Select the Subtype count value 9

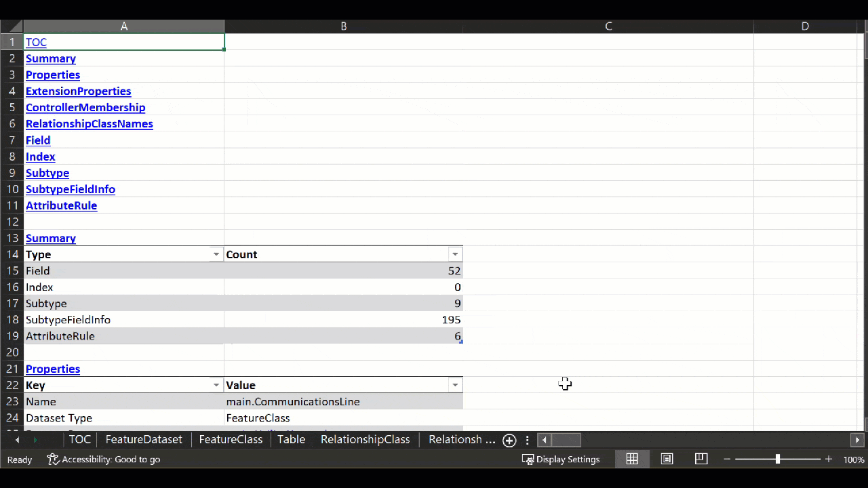click(344, 303)
